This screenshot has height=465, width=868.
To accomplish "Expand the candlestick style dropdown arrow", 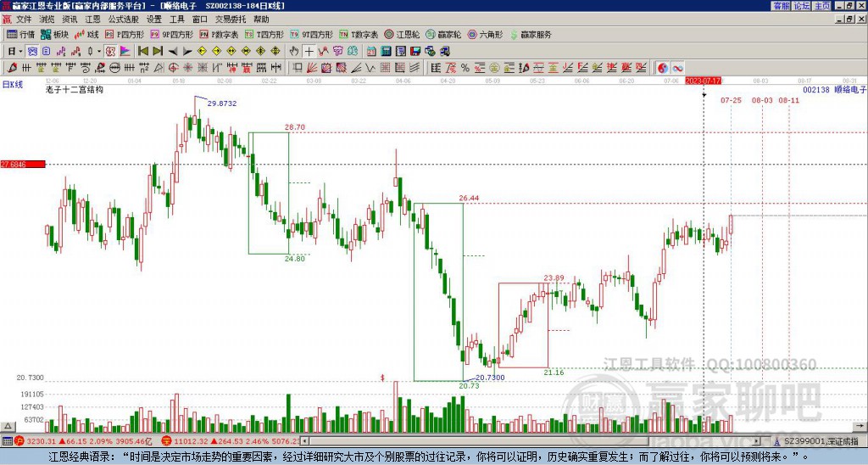I will [x=99, y=51].
